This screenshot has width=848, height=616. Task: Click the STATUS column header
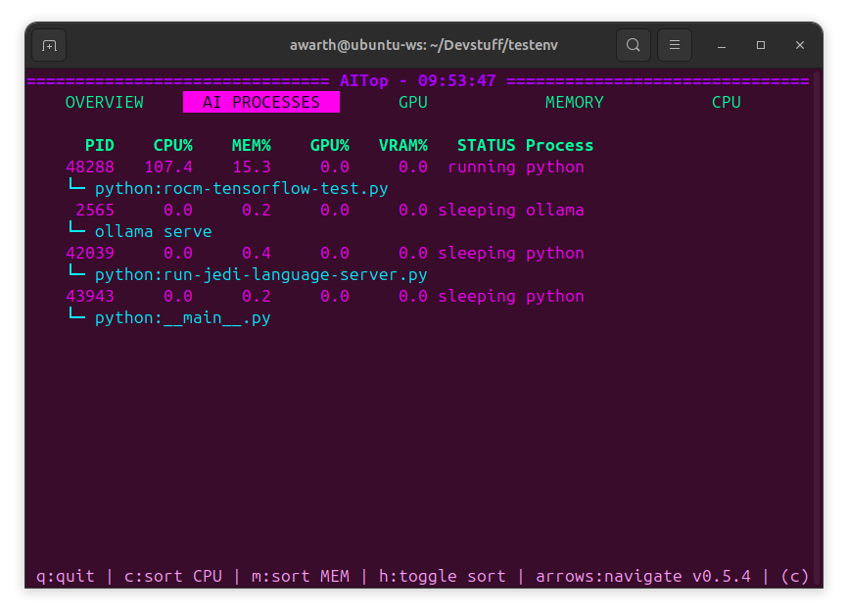pos(486,144)
